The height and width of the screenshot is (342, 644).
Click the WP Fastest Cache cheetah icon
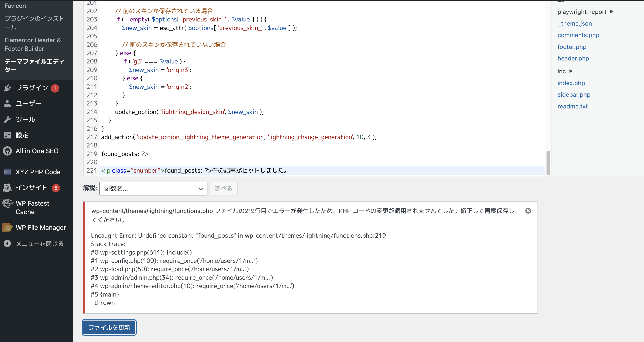tap(7, 204)
